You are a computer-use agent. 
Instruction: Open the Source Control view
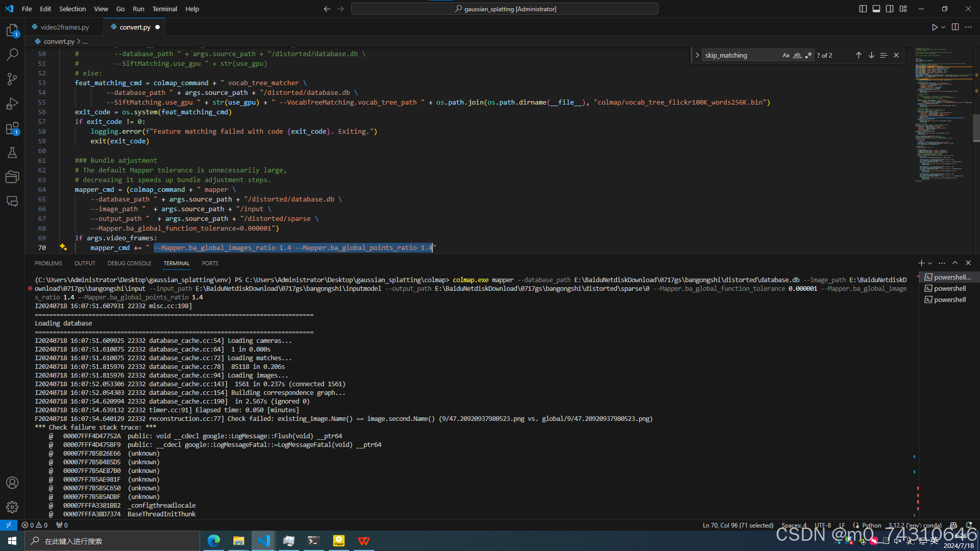[12, 79]
